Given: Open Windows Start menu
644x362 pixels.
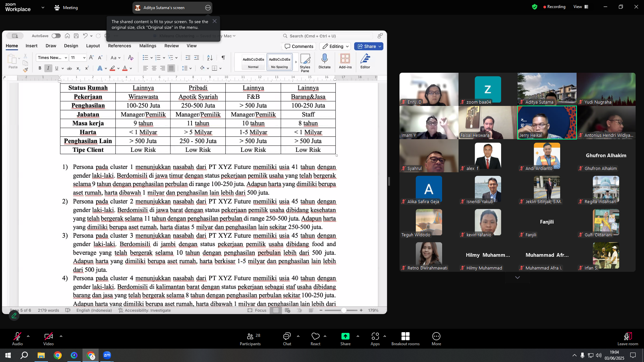Looking at the screenshot, I should 8,355.
